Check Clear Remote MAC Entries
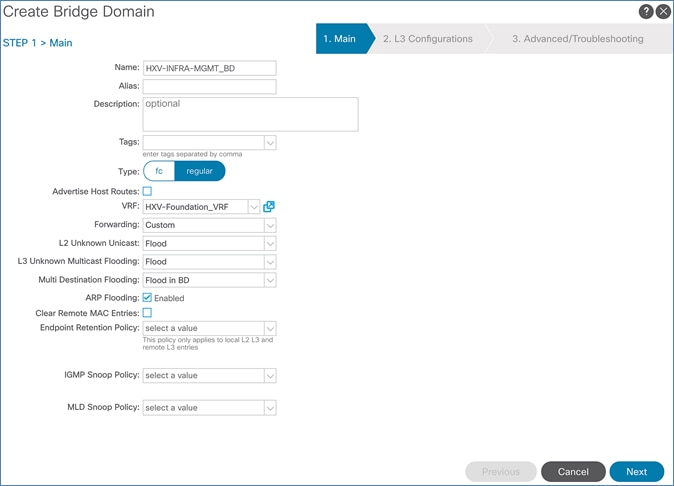 [147, 313]
